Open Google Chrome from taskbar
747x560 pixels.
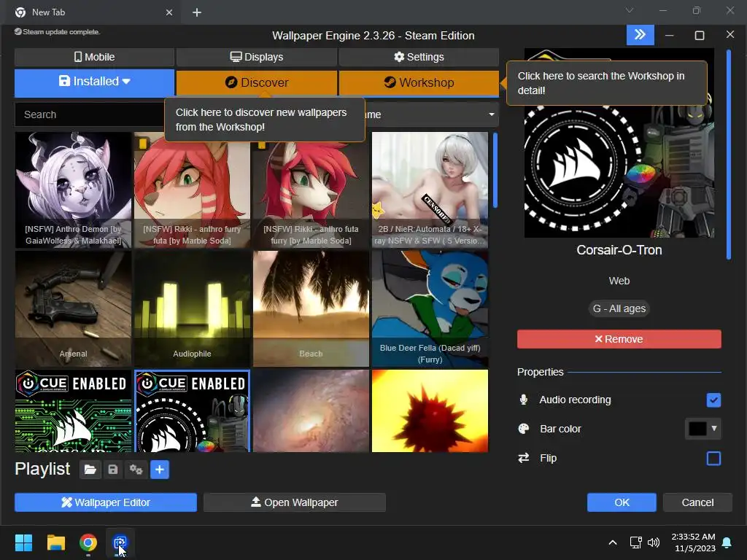point(88,542)
